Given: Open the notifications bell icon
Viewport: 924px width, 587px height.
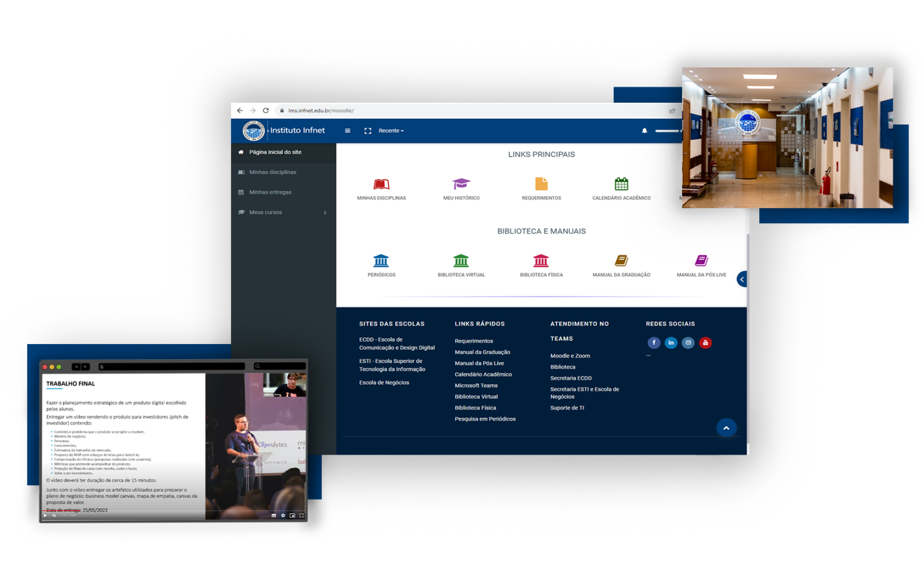Looking at the screenshot, I should pyautogui.click(x=644, y=131).
